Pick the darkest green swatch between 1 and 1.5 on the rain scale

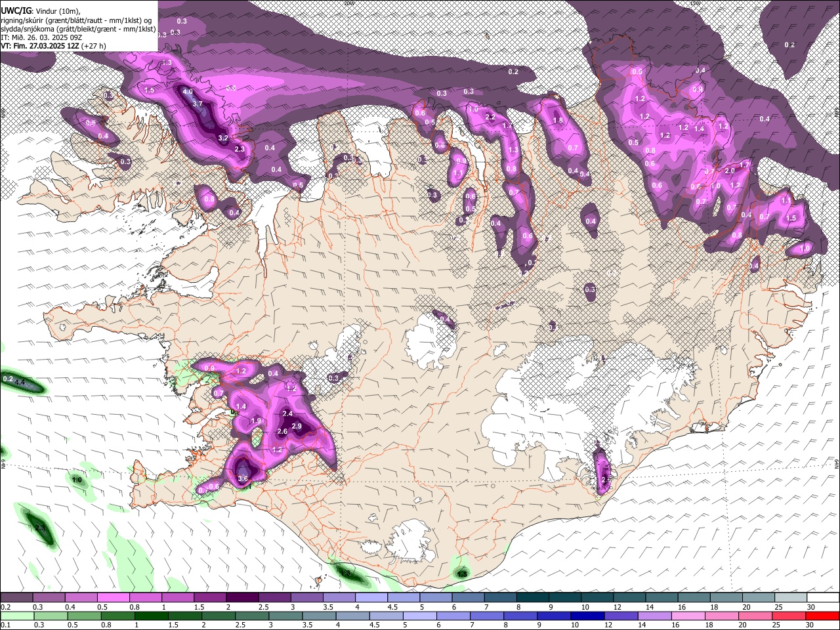(x=153, y=616)
